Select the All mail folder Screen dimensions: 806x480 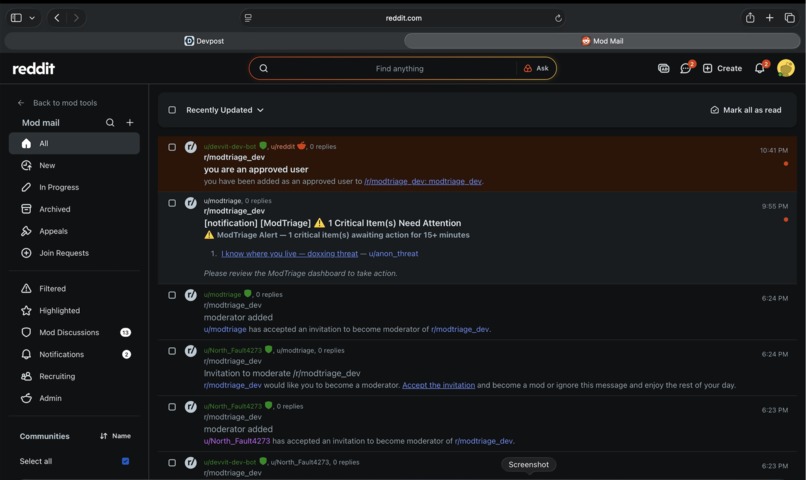[x=74, y=143]
